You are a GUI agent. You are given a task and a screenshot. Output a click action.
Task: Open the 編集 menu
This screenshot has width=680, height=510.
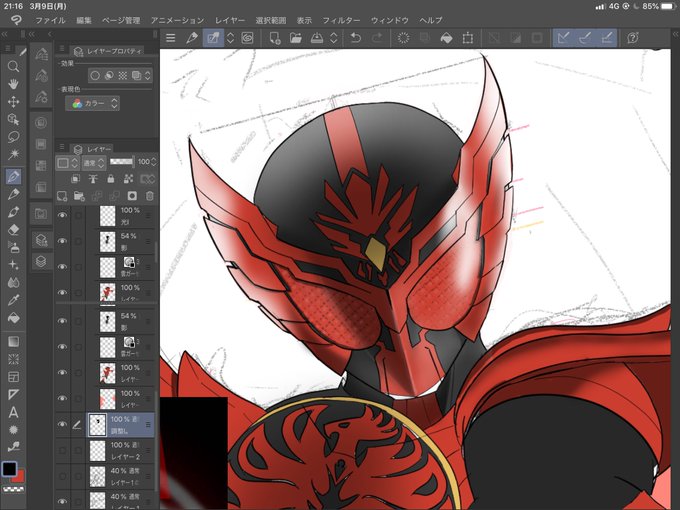click(x=84, y=20)
